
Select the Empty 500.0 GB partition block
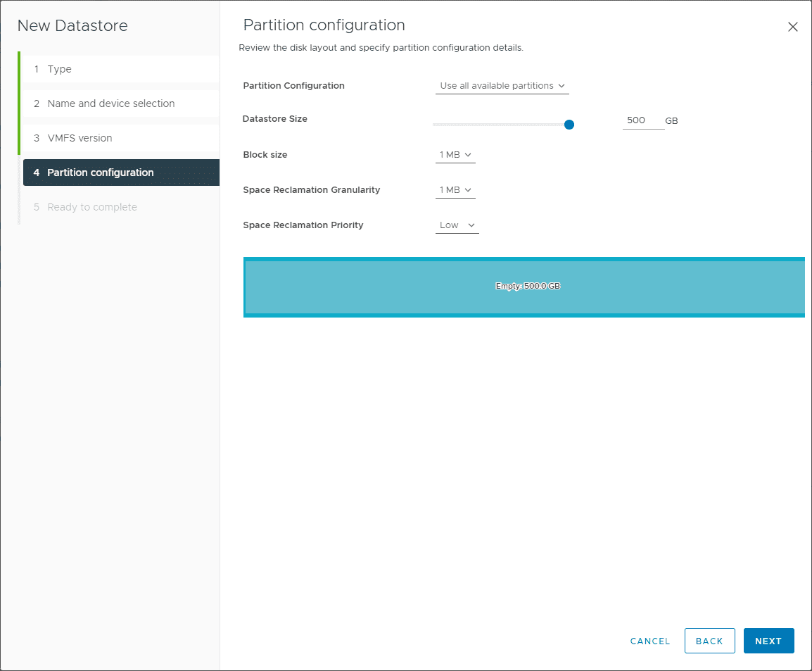[524, 287]
